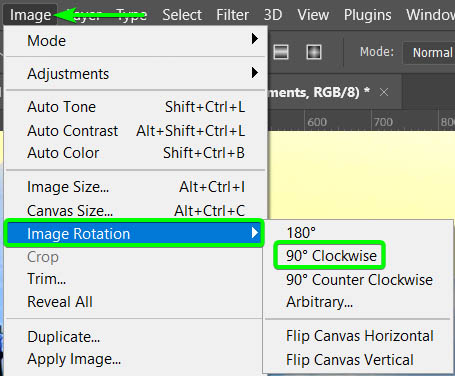The height and width of the screenshot is (376, 455).
Task: Choose 90° Clockwise rotation
Action: click(331, 256)
